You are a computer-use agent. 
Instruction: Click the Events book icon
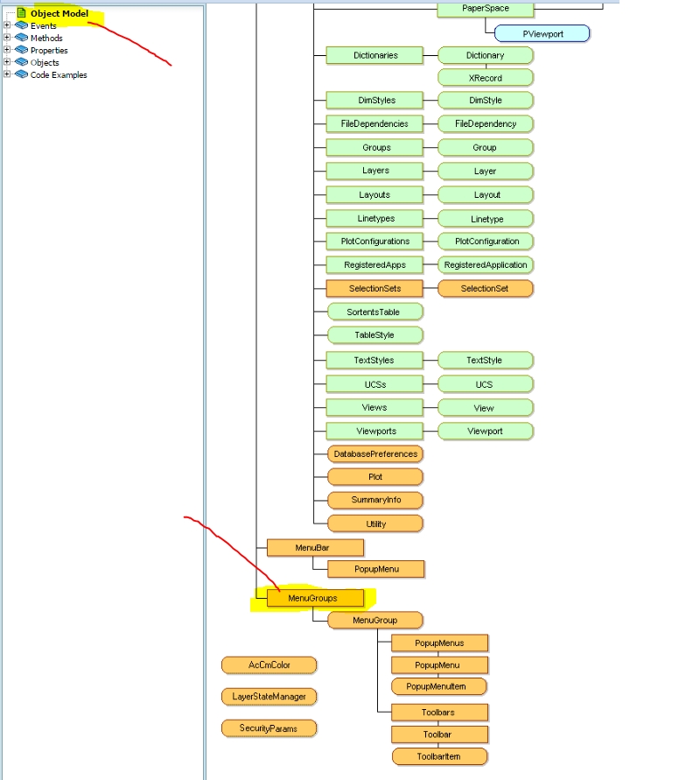(x=21, y=25)
